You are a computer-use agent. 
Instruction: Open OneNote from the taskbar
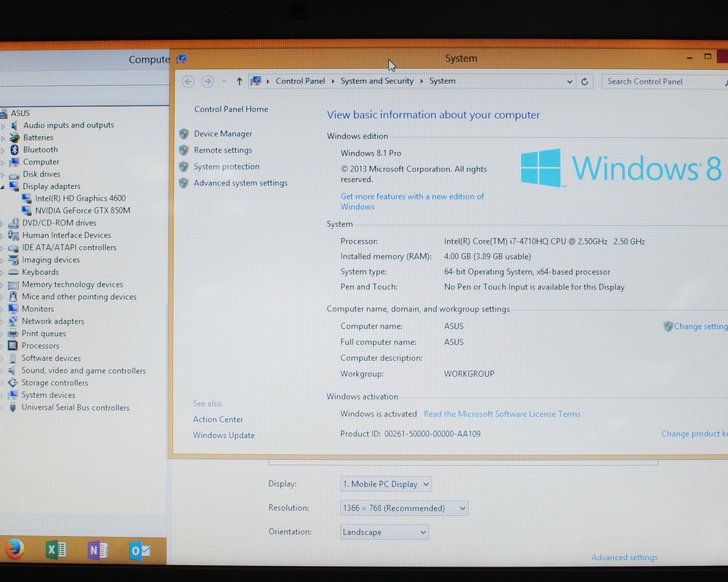tap(98, 551)
